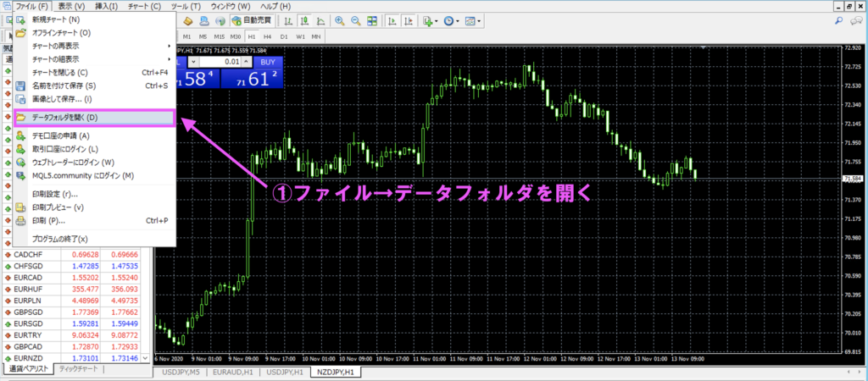Click the add indicators icon
This screenshot has height=381, width=868.
click(x=427, y=21)
